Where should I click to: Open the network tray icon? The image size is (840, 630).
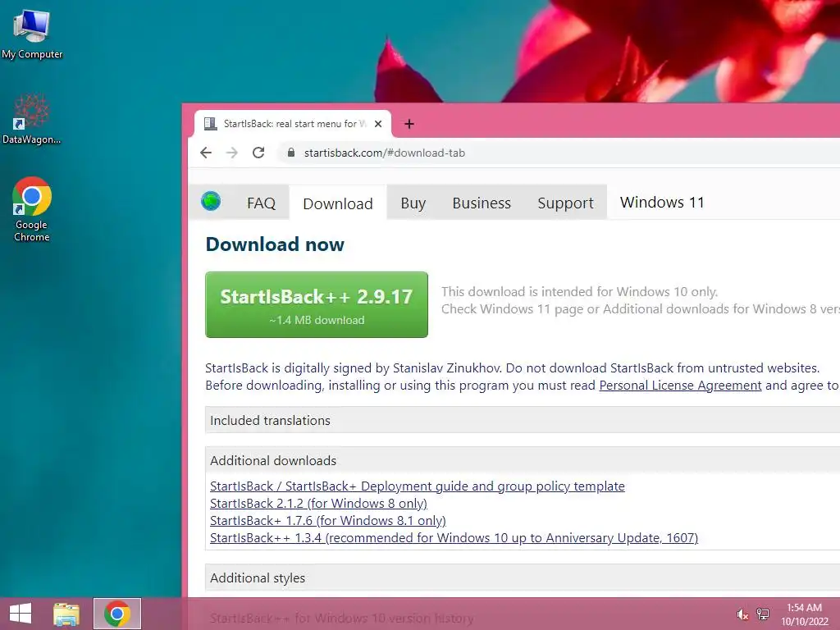[762, 614]
